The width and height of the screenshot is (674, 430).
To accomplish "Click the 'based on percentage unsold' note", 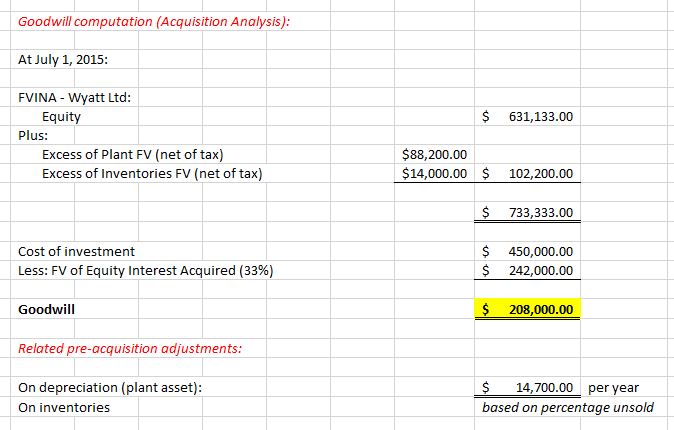I will (568, 407).
